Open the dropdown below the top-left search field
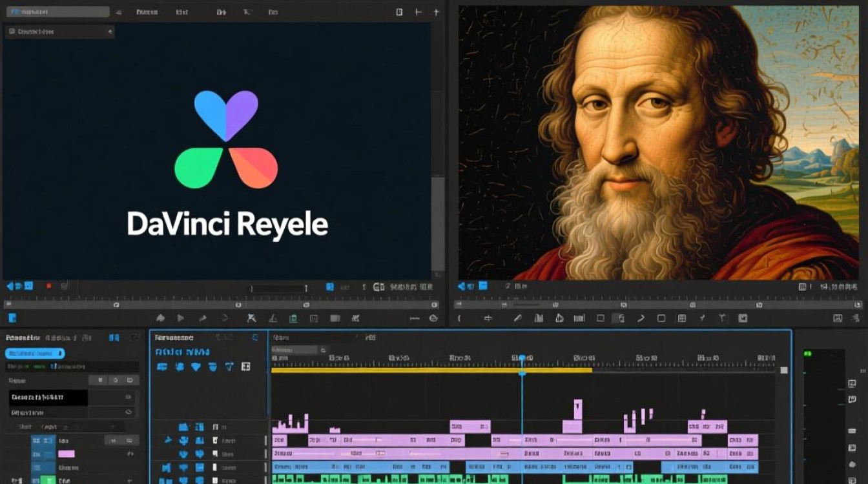The image size is (868, 484). pos(60,31)
